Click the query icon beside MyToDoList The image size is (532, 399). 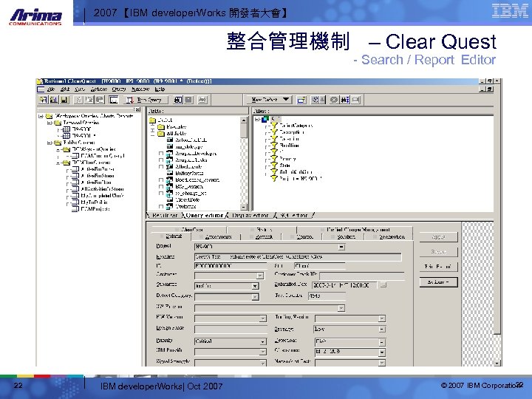pyautogui.click(x=75, y=202)
